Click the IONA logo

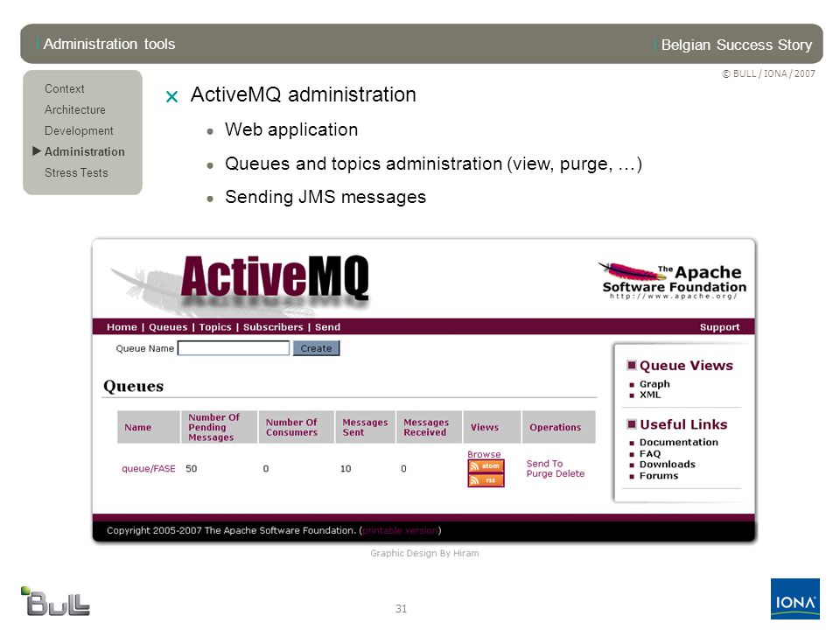click(795, 598)
